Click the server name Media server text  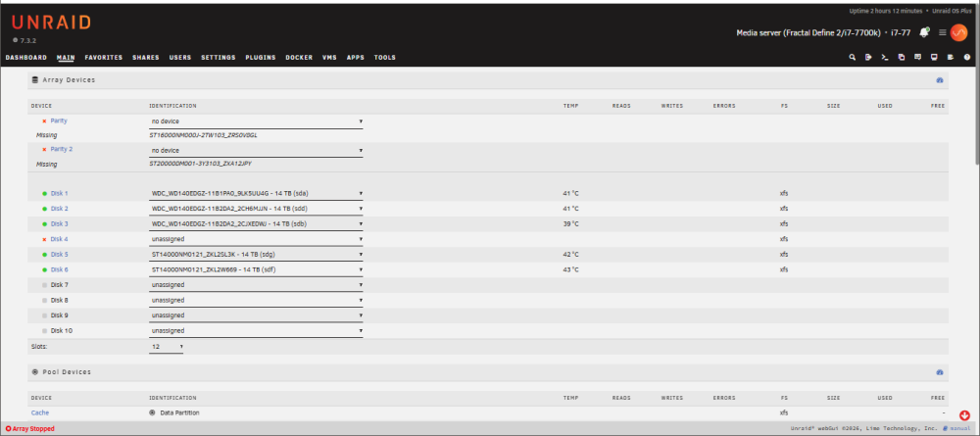point(809,32)
